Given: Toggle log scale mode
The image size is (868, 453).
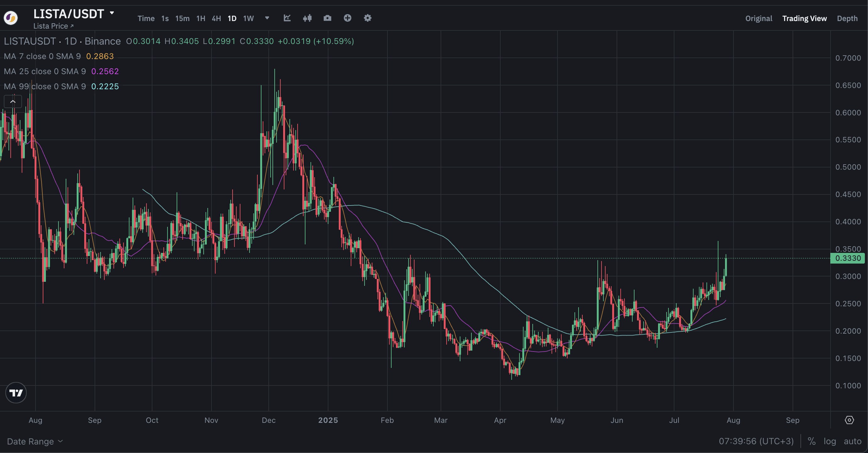Looking at the screenshot, I should 830,441.
